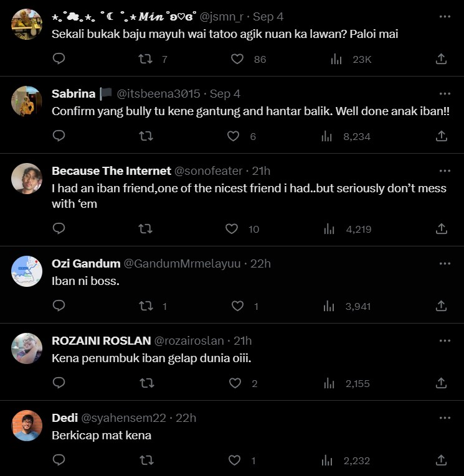
Task: Reply to Dedi's tweet
Action: pos(59,460)
